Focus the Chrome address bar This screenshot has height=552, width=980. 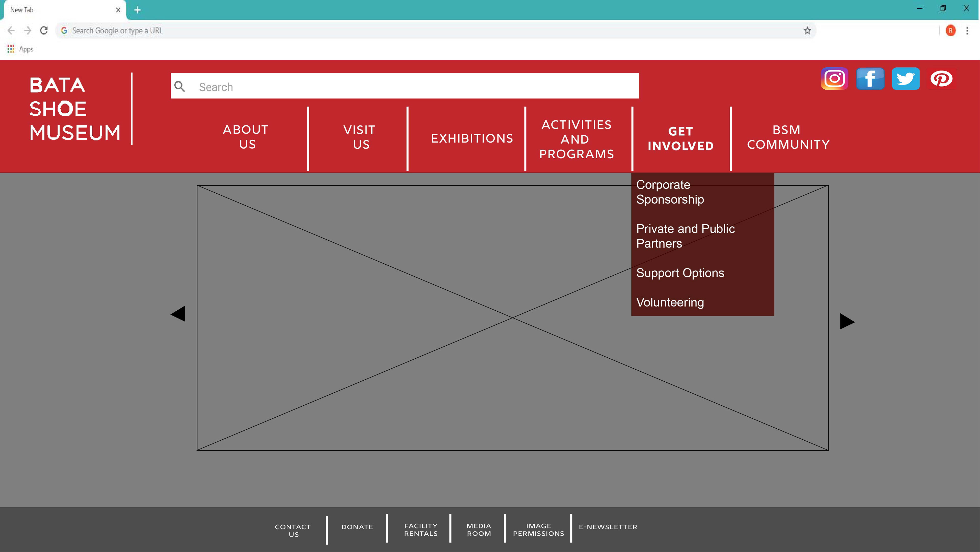coord(436,30)
